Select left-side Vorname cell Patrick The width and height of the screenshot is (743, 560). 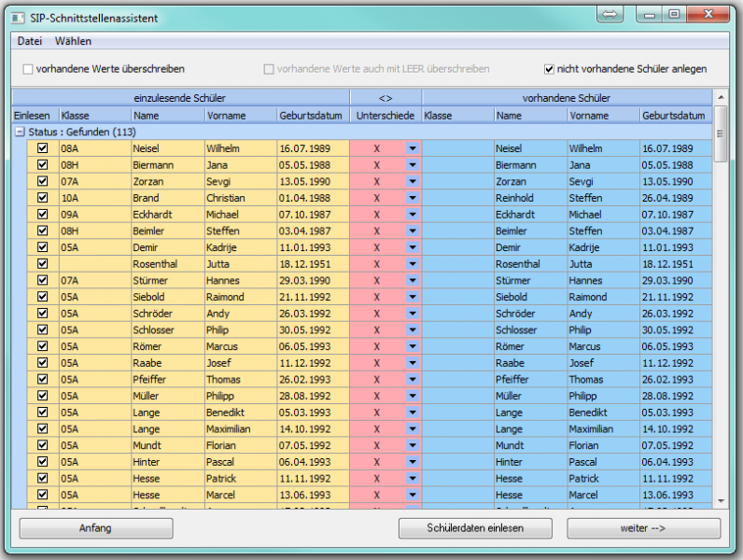pos(241,479)
